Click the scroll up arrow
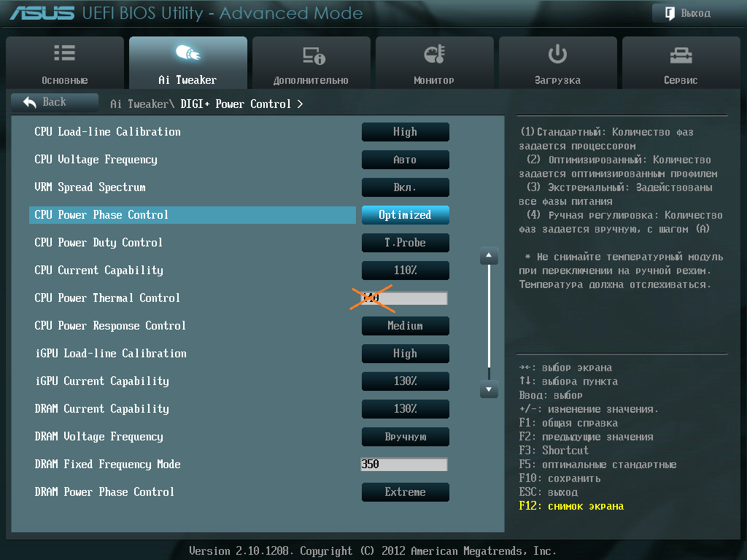This screenshot has width=747, height=560. click(489, 256)
